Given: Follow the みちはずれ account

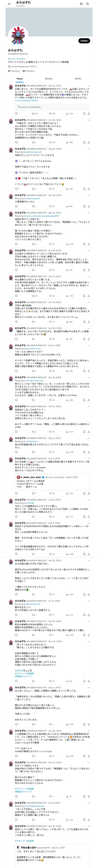Looking at the screenshot, I should (84, 41).
